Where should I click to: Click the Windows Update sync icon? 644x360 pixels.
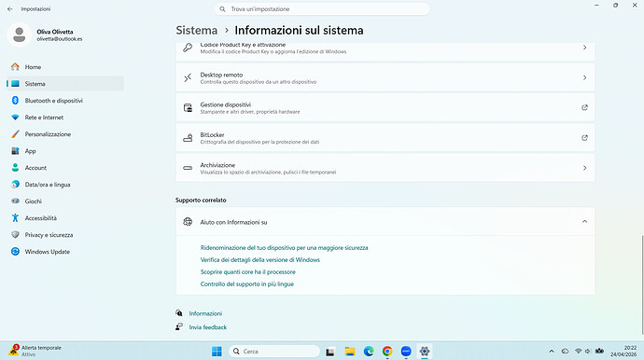coord(15,252)
